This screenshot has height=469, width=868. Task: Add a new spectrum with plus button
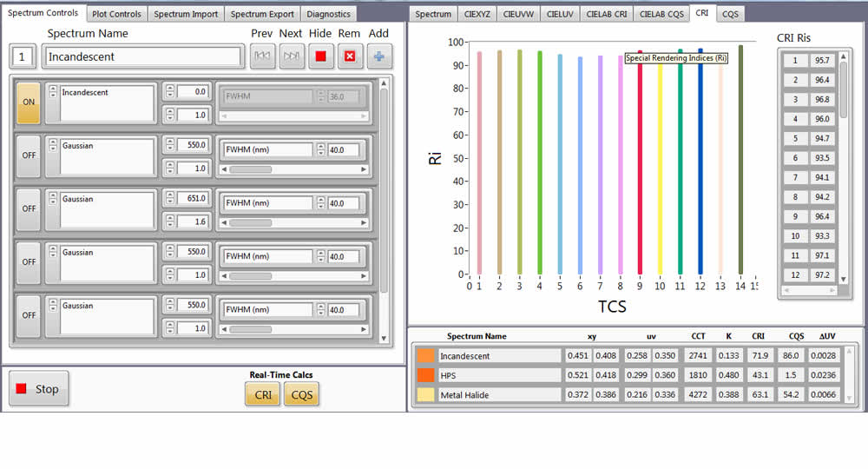379,56
